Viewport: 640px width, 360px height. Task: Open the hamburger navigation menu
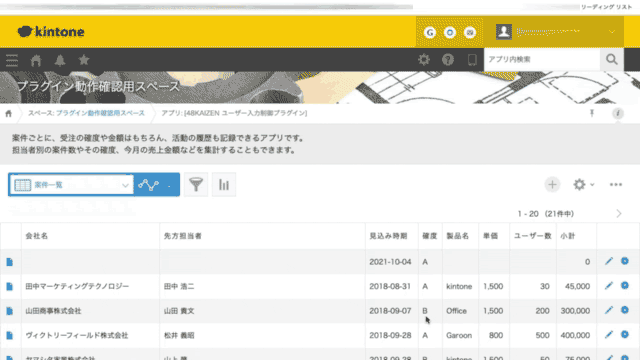coord(12,60)
